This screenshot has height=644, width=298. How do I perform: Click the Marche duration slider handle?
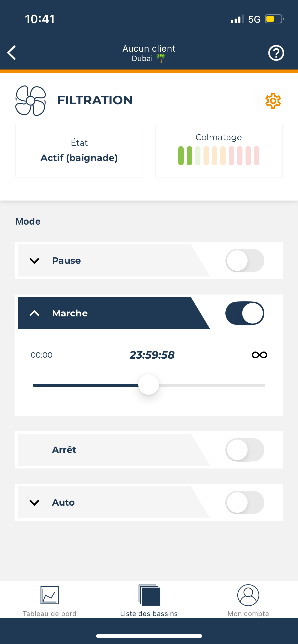(x=148, y=384)
